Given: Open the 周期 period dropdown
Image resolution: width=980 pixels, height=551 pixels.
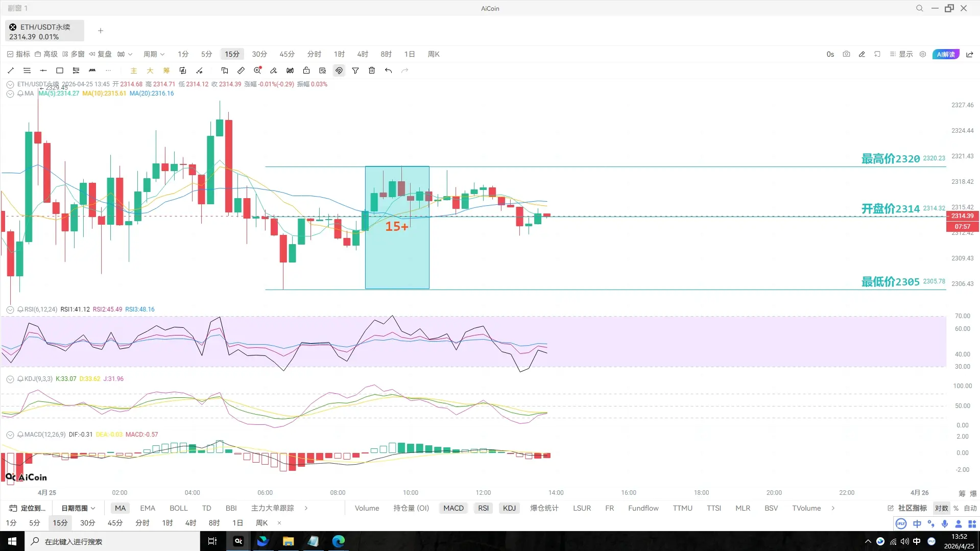Looking at the screenshot, I should (154, 54).
